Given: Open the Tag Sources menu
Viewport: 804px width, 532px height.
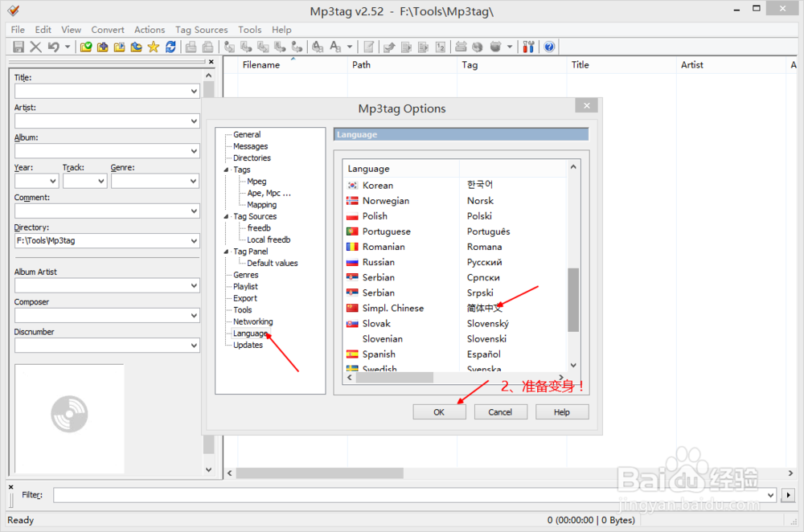Looking at the screenshot, I should tap(202, 30).
